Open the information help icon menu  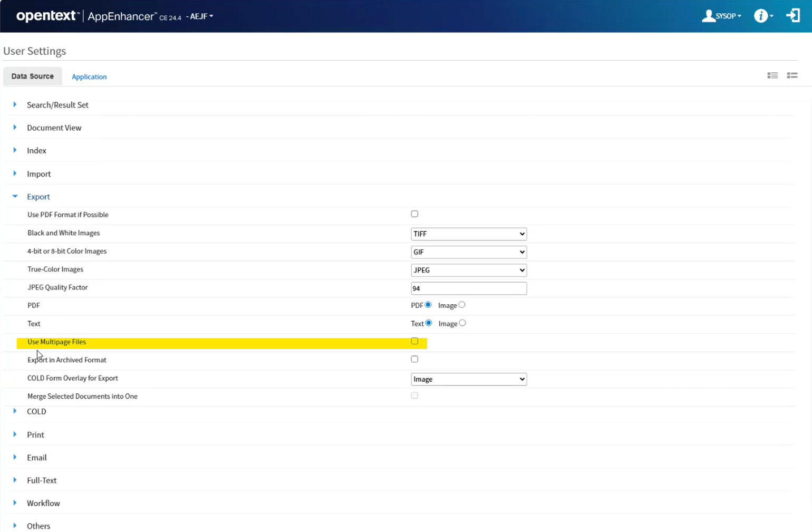pyautogui.click(x=762, y=16)
